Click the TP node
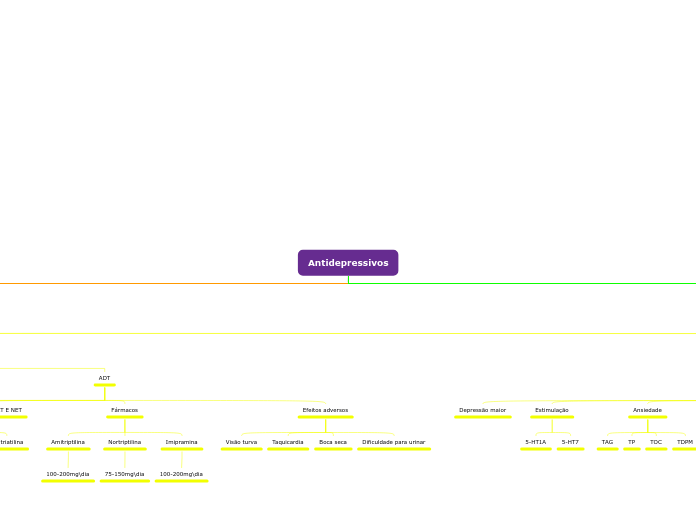696x520 pixels. point(632,442)
